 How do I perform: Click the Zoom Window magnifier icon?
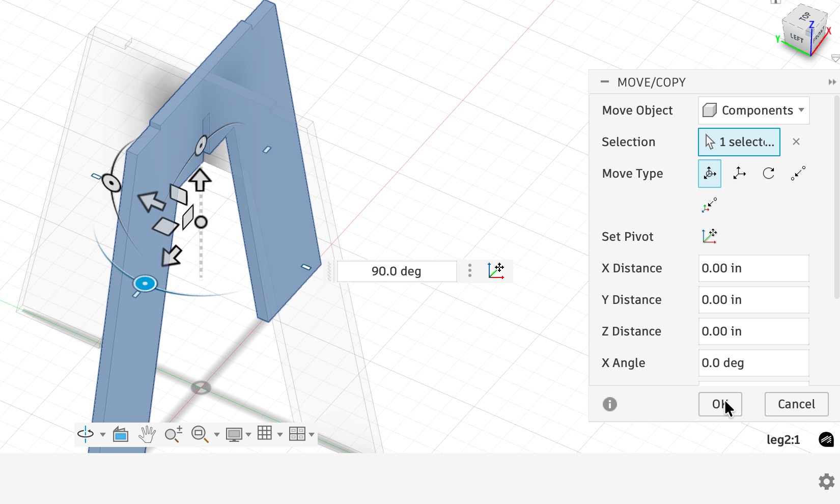click(x=200, y=434)
